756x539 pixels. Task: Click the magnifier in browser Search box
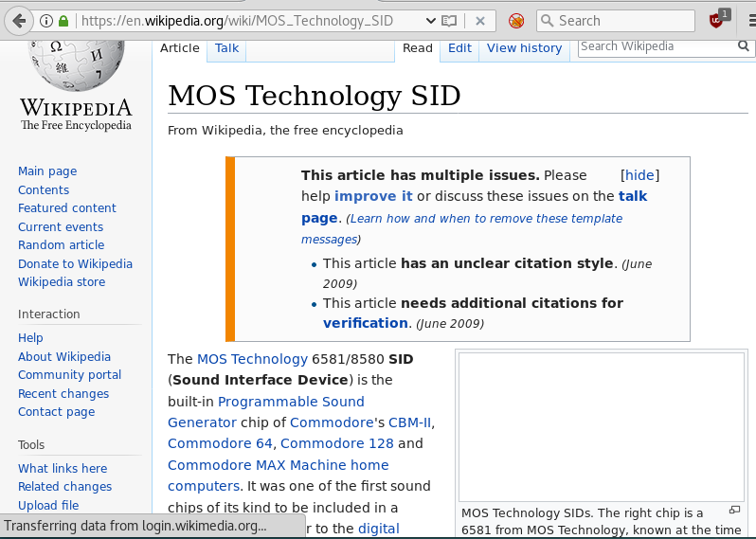pyautogui.click(x=547, y=21)
